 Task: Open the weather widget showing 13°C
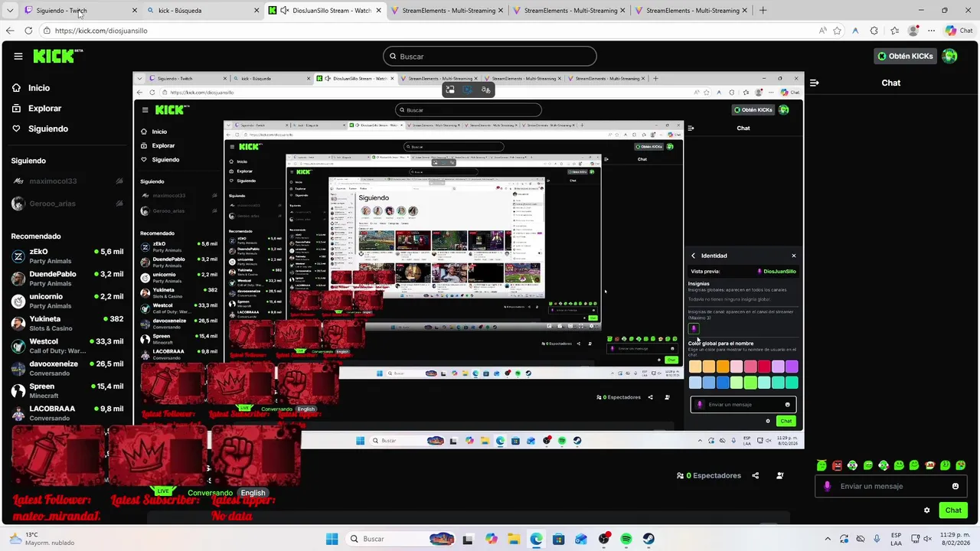coord(42,539)
